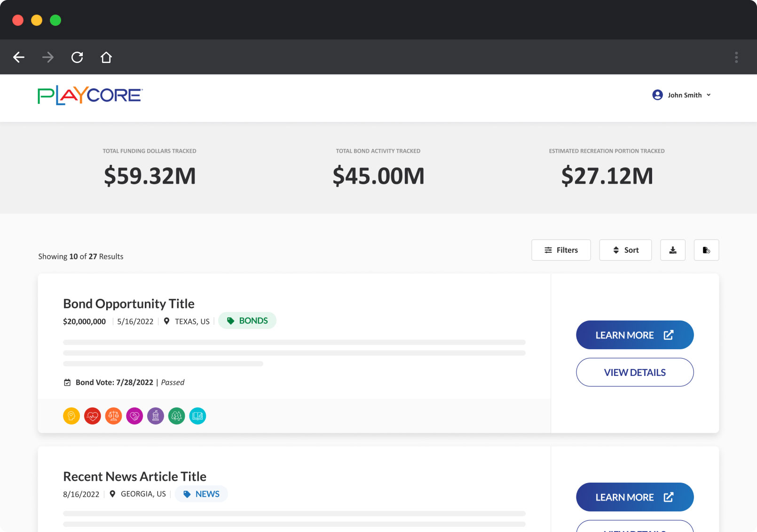Maximize the window with the green button
This screenshot has height=532, width=757.
coord(55,20)
